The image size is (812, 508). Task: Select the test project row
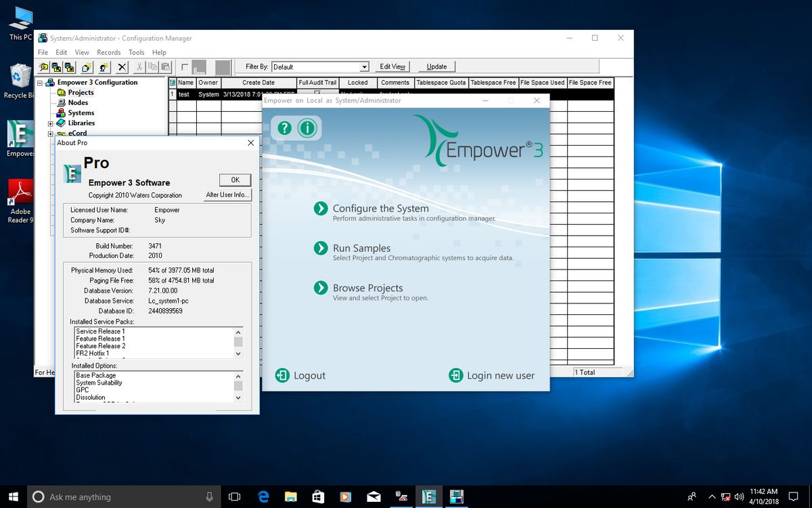pos(183,94)
